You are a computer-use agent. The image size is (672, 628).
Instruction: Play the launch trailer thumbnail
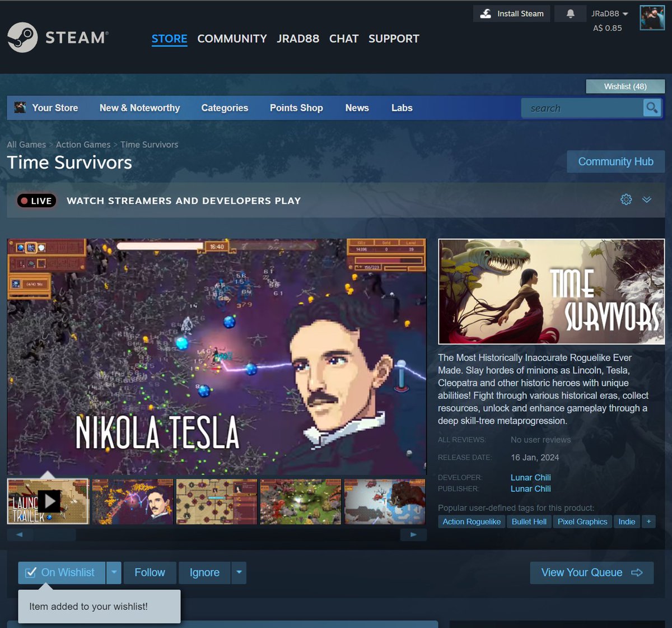coord(48,501)
